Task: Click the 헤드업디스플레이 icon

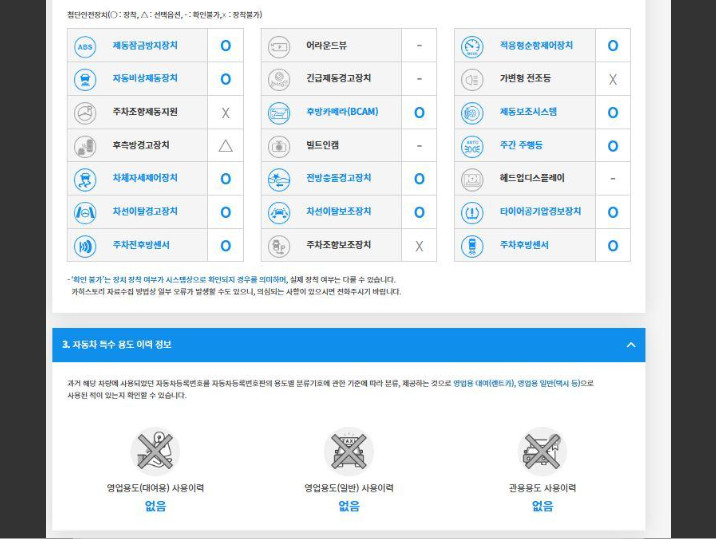Action: [x=471, y=179]
